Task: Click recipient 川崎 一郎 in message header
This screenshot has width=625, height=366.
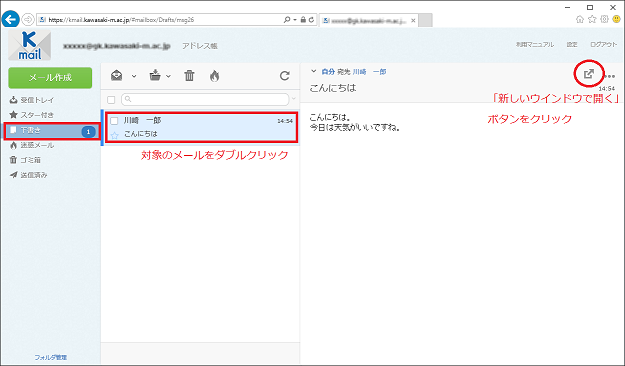Action: tap(369, 72)
